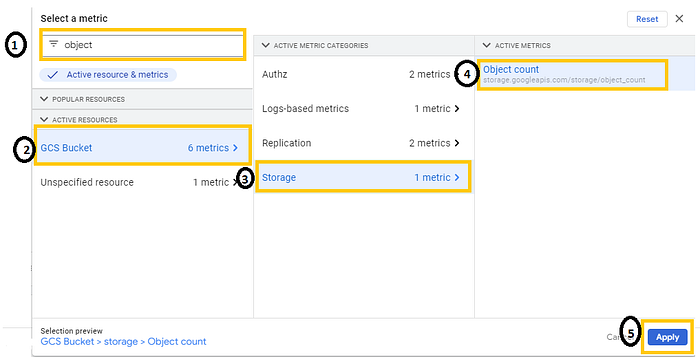Choose the Replication metric category

(x=364, y=143)
